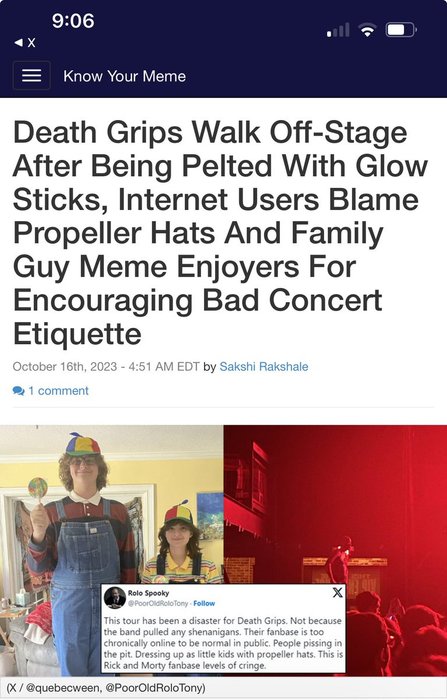The width and height of the screenshot is (447, 700).
Task: Tap the comment bubble icon
Action: [18, 391]
